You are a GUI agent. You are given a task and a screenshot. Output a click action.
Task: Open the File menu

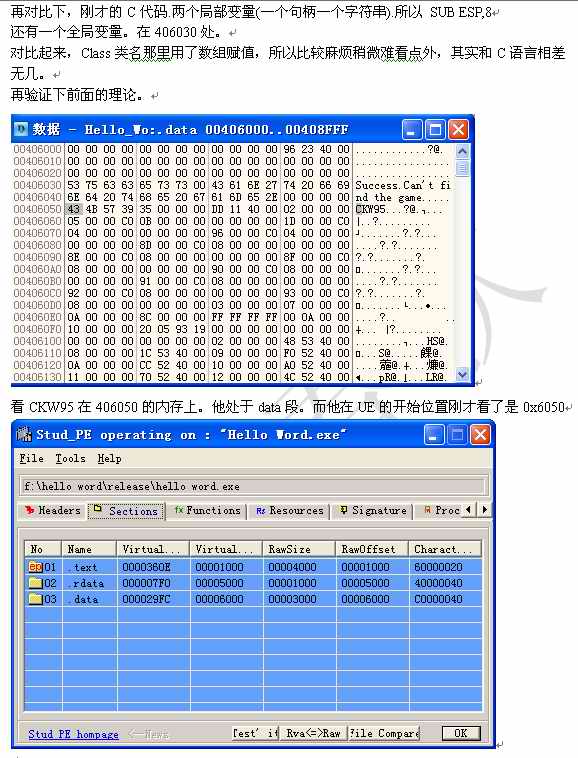point(31,458)
